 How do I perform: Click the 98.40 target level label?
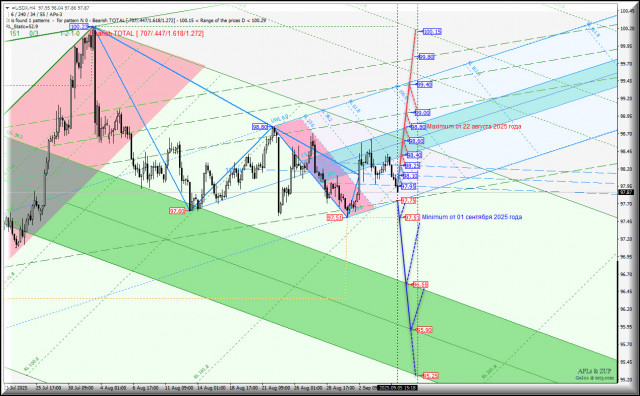pos(414,155)
